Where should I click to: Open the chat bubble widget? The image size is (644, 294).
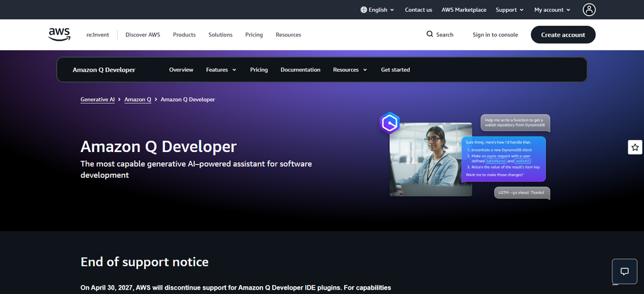625,271
